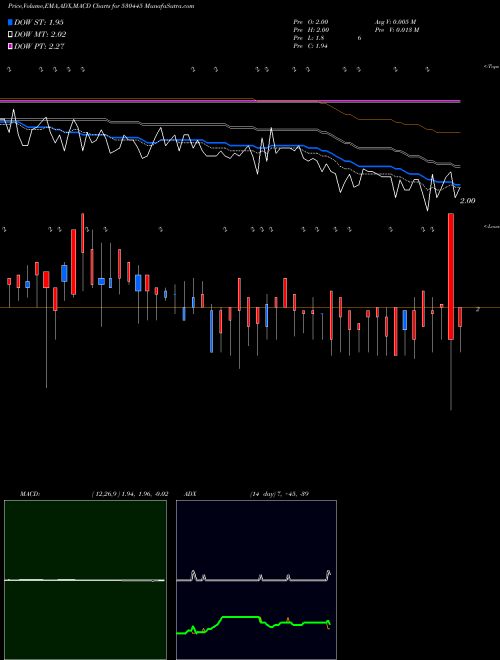
Task: Click the ADX panel title label
Action: [190, 494]
